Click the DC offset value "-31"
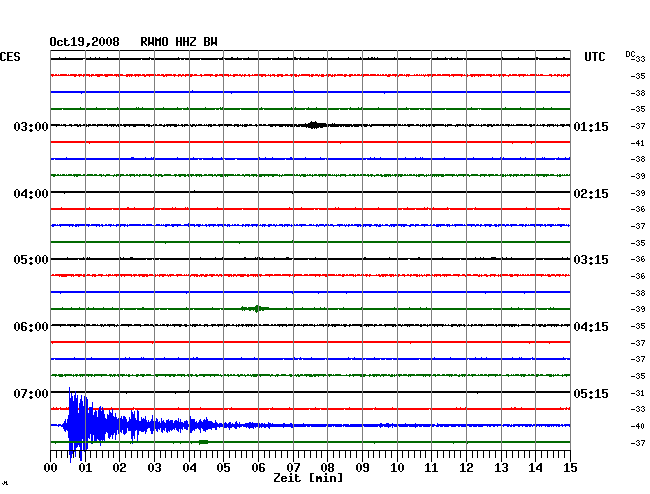 pyautogui.click(x=638, y=393)
